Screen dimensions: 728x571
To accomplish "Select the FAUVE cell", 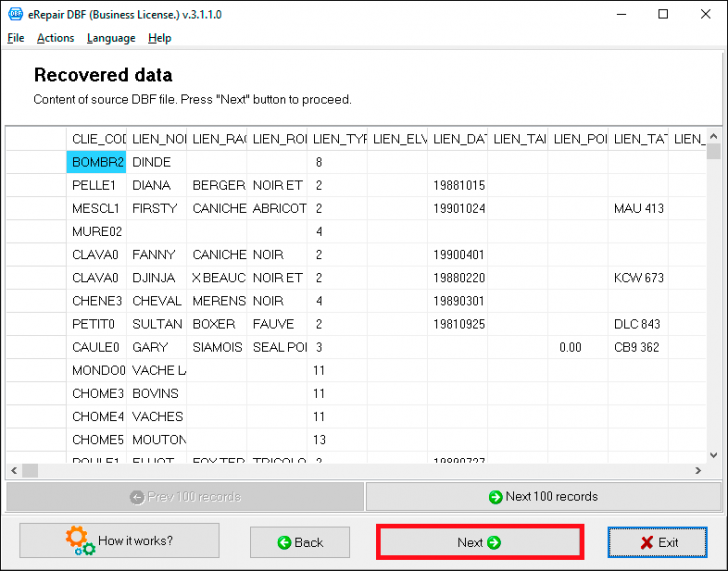I will click(277, 324).
